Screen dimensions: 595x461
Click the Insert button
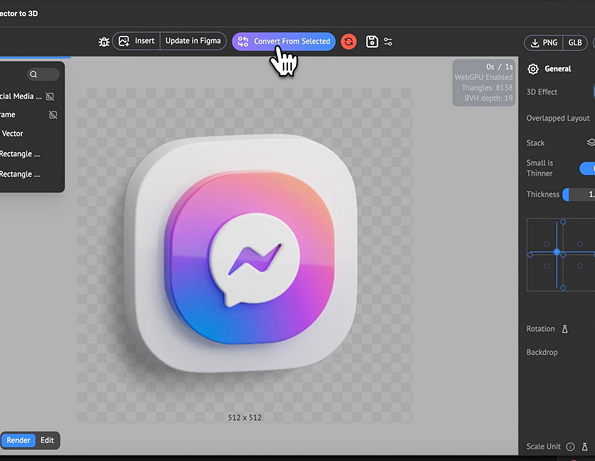(x=137, y=41)
